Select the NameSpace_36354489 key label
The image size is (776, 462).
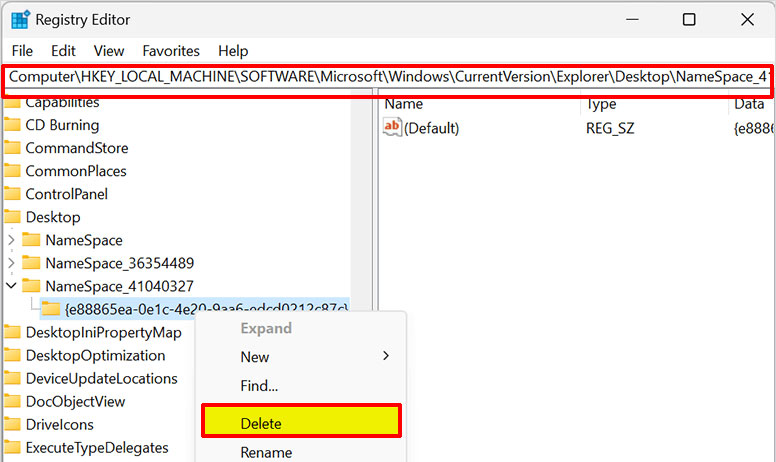119,263
